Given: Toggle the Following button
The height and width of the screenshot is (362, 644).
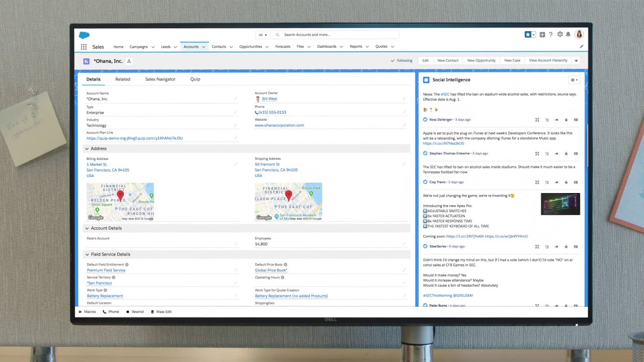Looking at the screenshot, I should (x=401, y=60).
